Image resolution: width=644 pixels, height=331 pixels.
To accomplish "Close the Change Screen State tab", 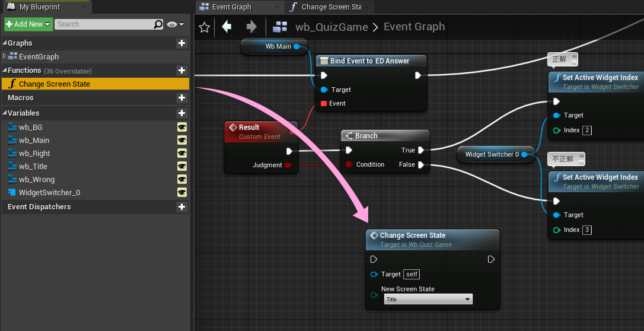I will pyautogui.click(x=366, y=7).
